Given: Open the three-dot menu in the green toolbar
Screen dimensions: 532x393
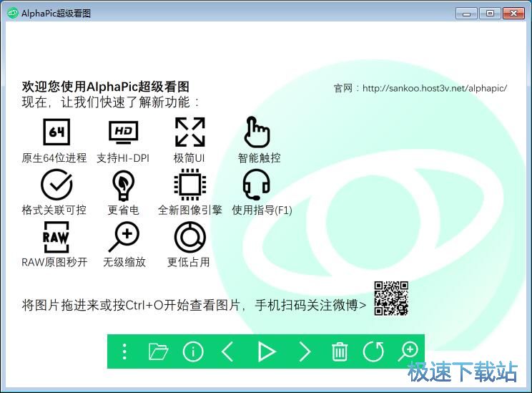Looking at the screenshot, I should [x=124, y=351].
